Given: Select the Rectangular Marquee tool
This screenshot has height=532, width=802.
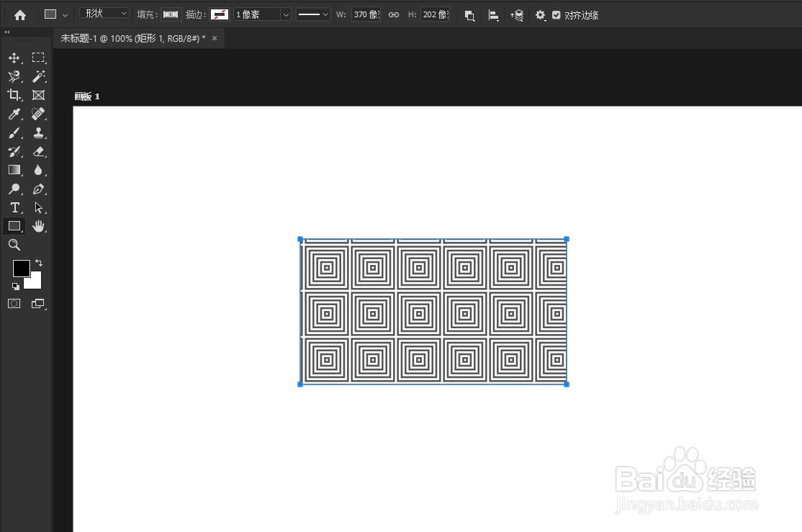Looking at the screenshot, I should tap(38, 58).
